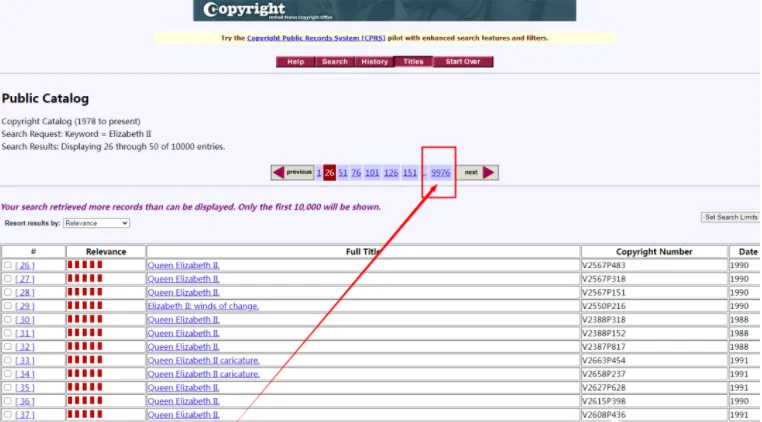This screenshot has width=762, height=422.
Task: Tick the checkbox for entry 29
Action: 8,306
